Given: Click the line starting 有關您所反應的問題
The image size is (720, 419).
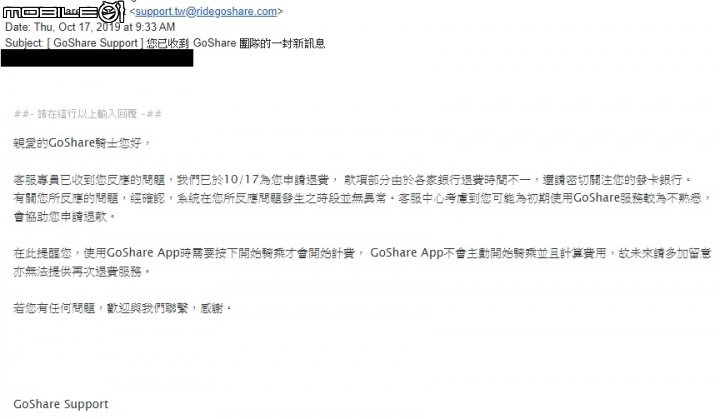Looking at the screenshot, I should point(363,198).
